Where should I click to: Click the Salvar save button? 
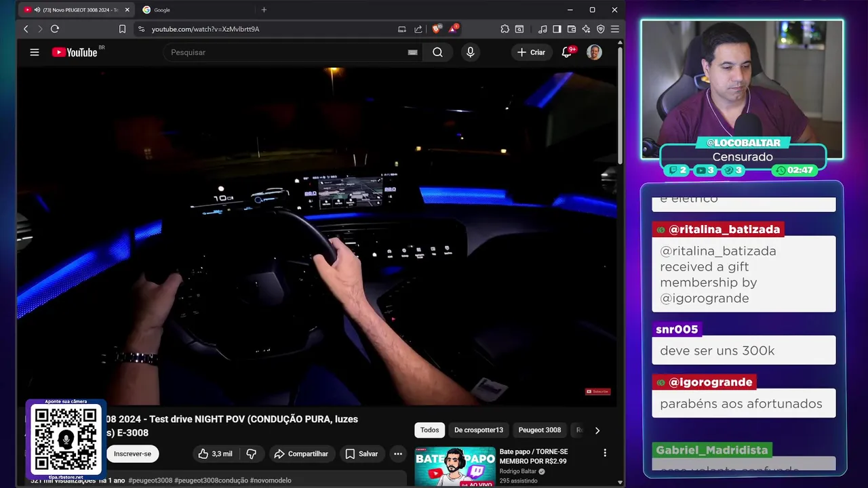coord(361,454)
